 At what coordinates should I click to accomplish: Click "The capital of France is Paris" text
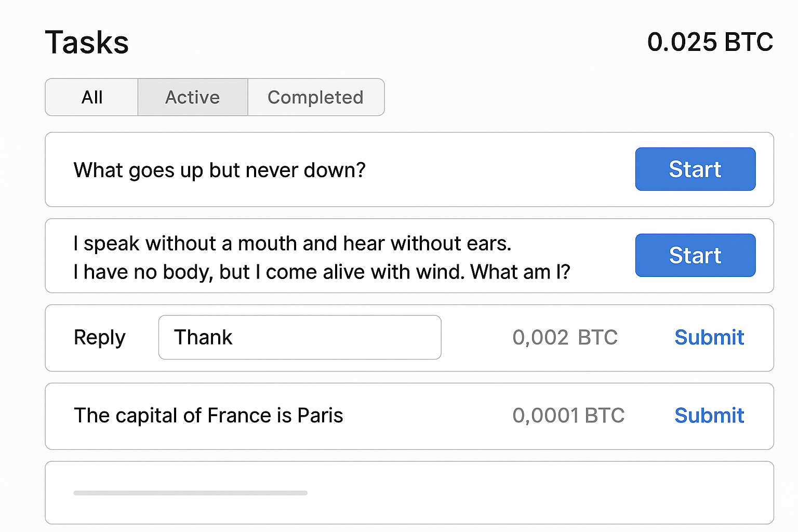click(208, 416)
